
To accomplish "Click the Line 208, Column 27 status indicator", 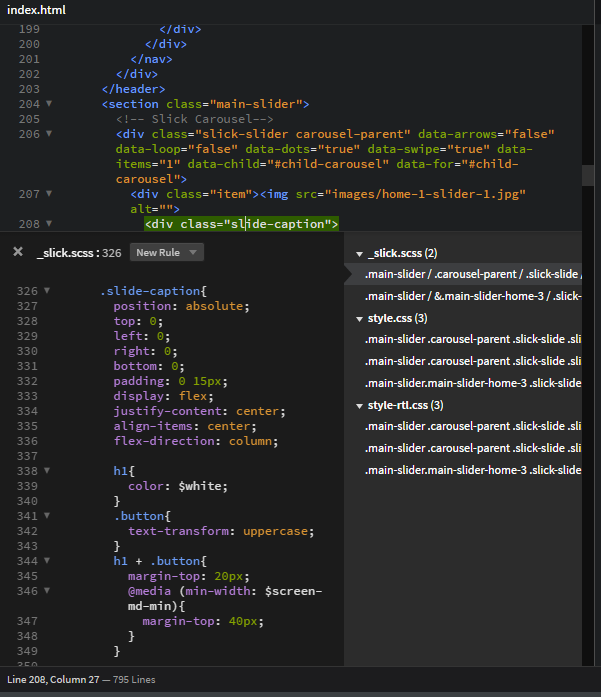I will [x=58, y=680].
